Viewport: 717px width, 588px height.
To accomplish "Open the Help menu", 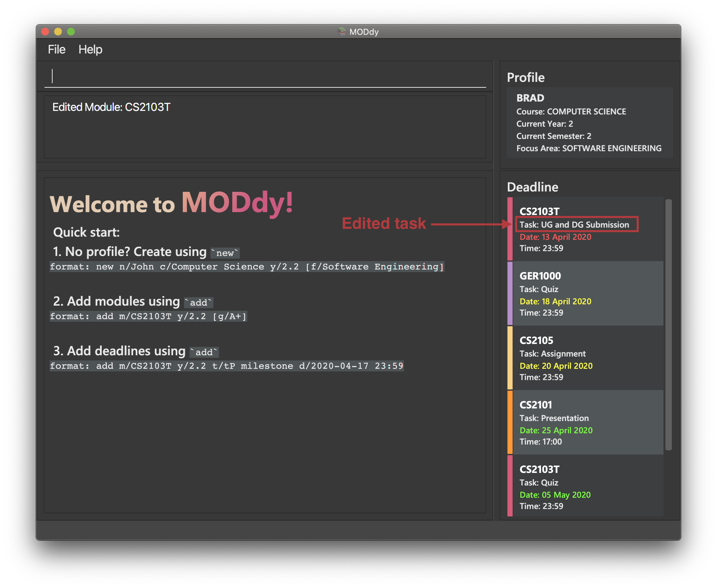I will coord(90,49).
